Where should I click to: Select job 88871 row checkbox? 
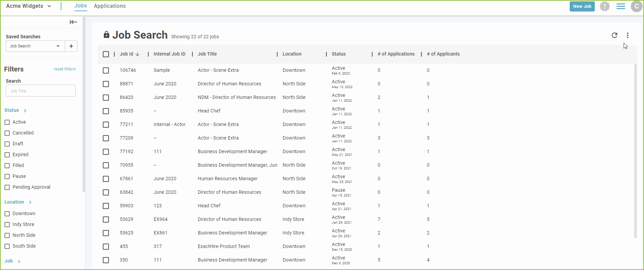(x=106, y=84)
